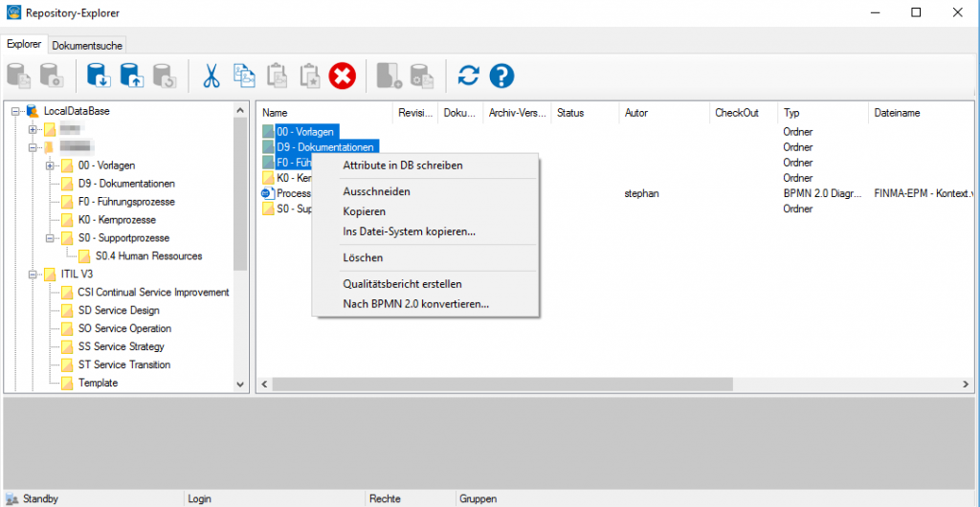Viewport: 980px width, 507px height.
Task: Select K0 - Kernprozesse in the tree
Action: click(x=117, y=220)
